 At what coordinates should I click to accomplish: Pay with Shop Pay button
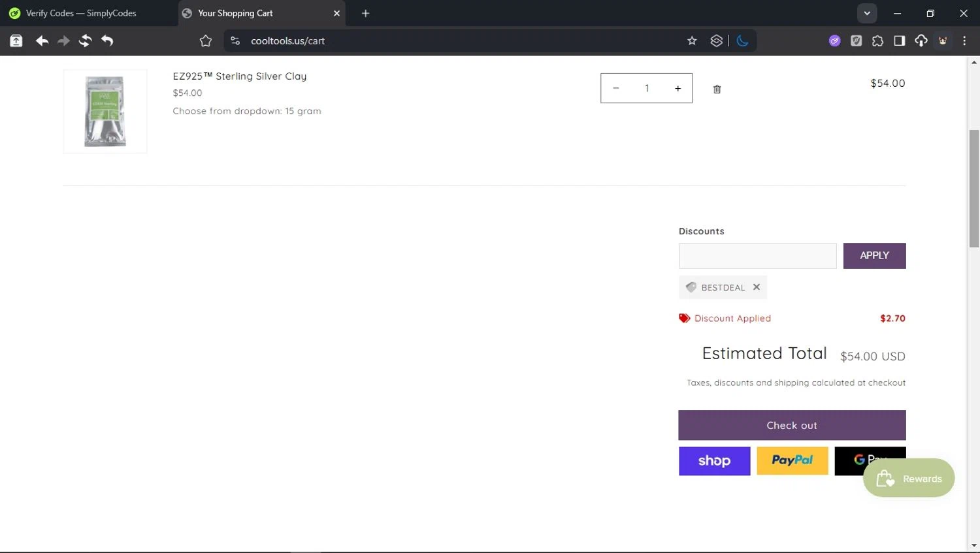click(714, 461)
